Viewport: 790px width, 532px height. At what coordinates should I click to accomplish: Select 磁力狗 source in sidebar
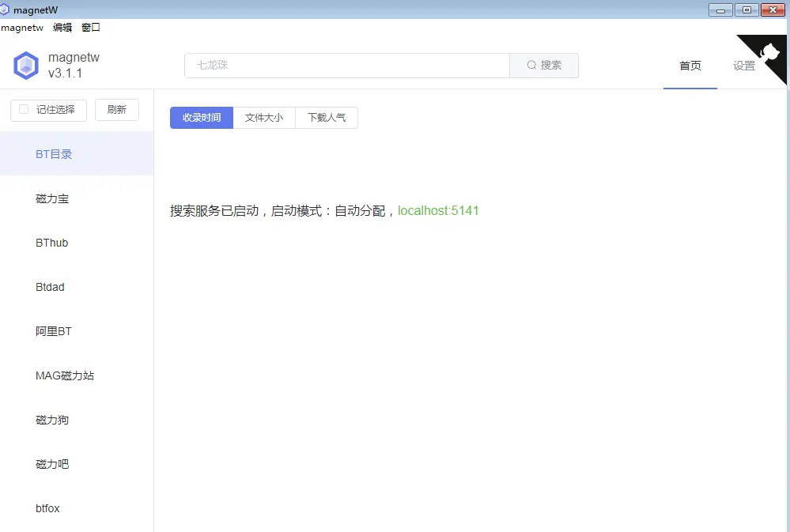click(77, 421)
